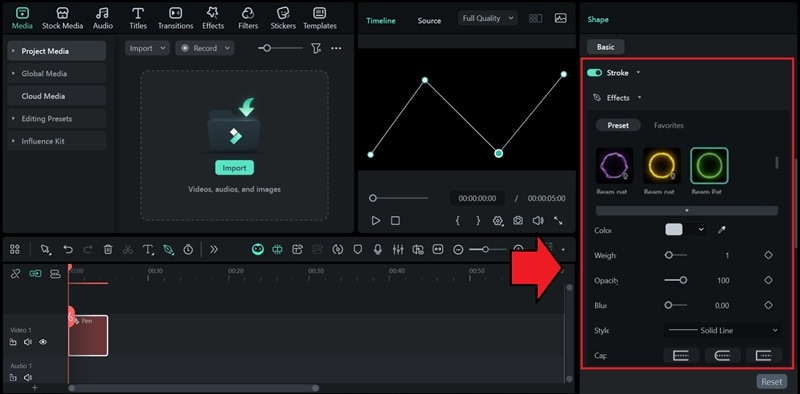
Task: Open the Import dropdown
Action: click(147, 48)
